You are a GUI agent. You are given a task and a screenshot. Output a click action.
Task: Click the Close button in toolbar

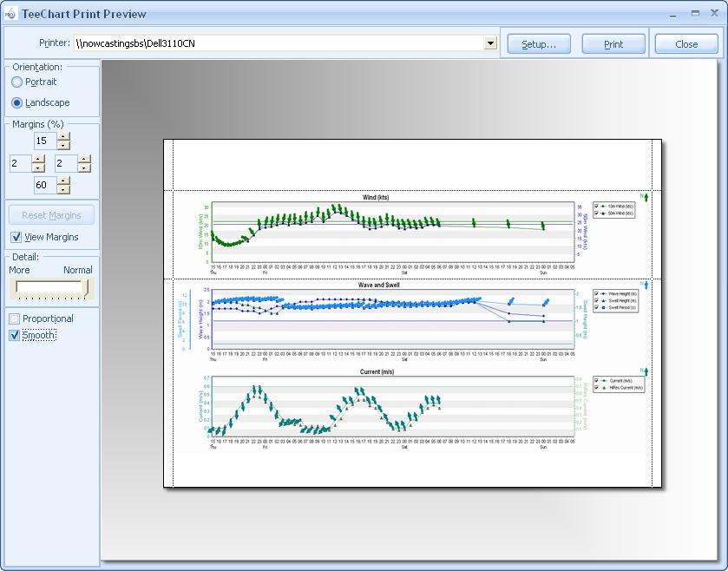tap(686, 44)
